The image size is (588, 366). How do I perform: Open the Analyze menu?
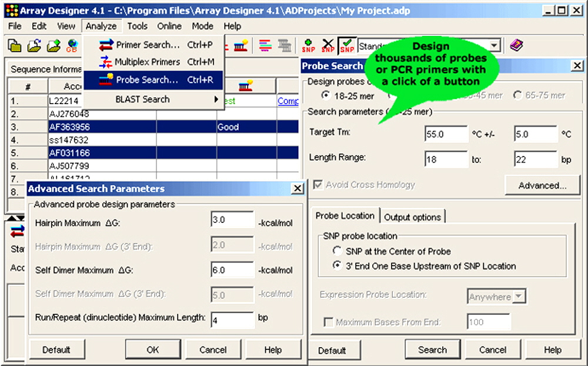pos(101,26)
